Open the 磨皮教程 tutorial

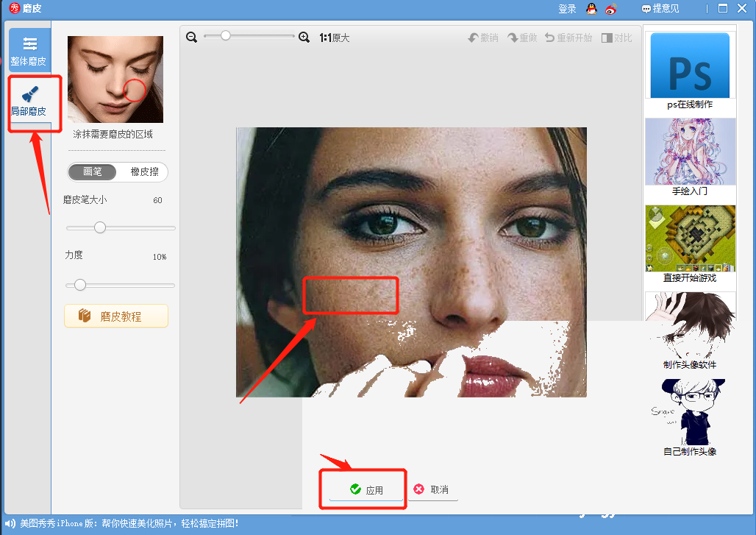116,316
